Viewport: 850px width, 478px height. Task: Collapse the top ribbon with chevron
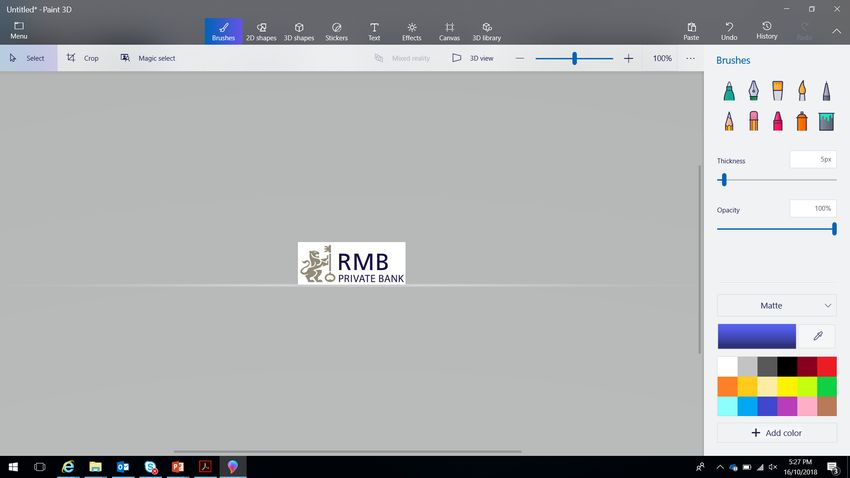836,31
